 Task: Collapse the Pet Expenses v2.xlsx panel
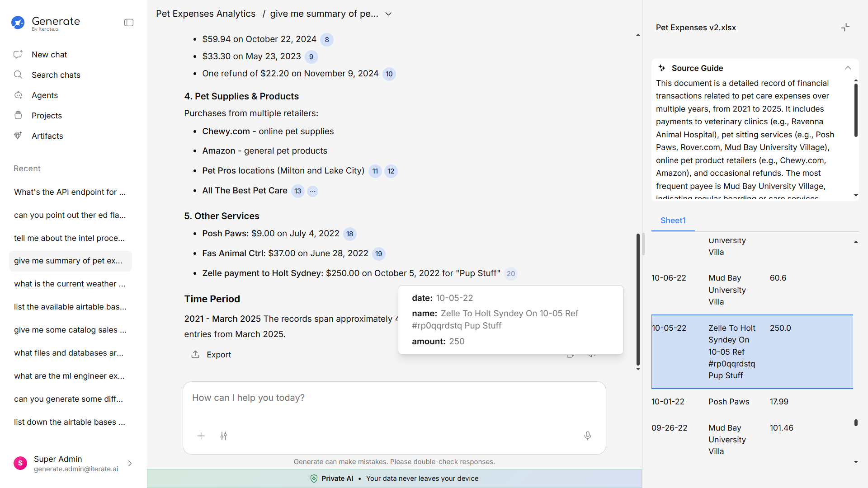pyautogui.click(x=845, y=28)
